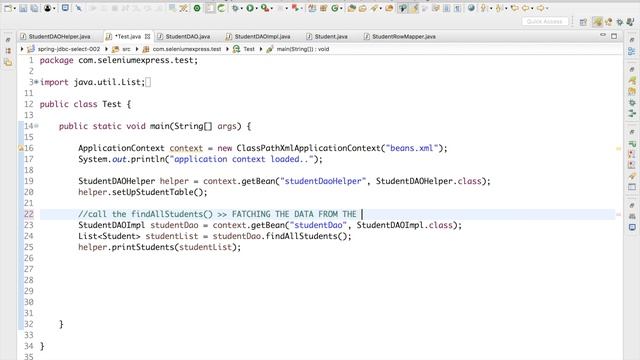Screen dimensions: 640x360
Task: Open the Run configurations dropdown arrow
Action: coord(256,9)
